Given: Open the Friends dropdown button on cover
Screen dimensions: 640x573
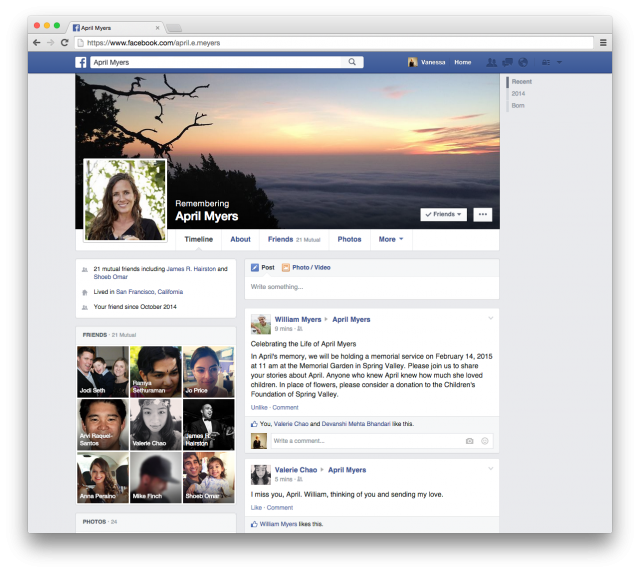Looking at the screenshot, I should 444,214.
